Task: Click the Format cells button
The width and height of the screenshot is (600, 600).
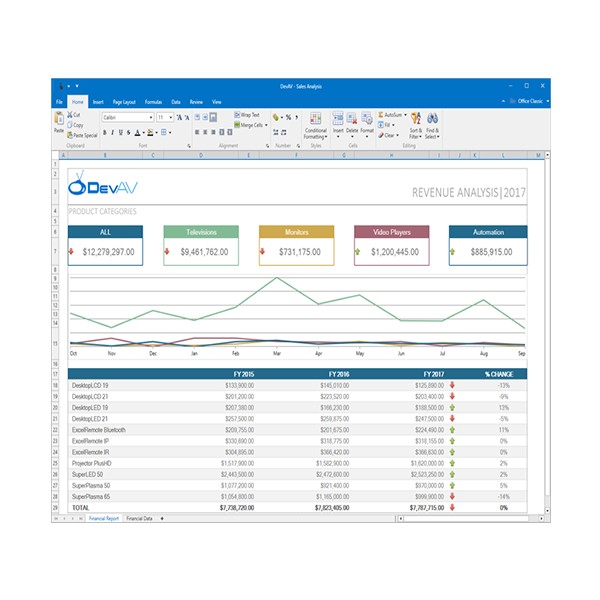Action: click(x=367, y=125)
